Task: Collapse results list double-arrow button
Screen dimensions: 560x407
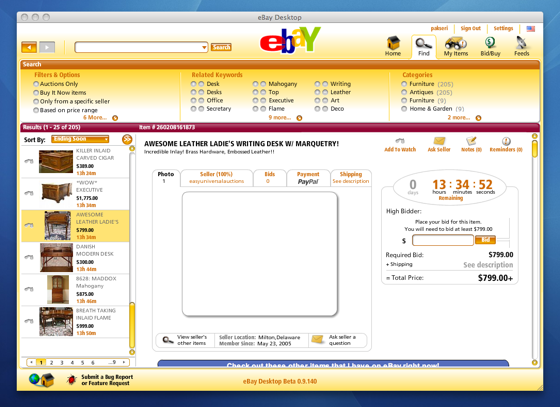Action: (127, 139)
